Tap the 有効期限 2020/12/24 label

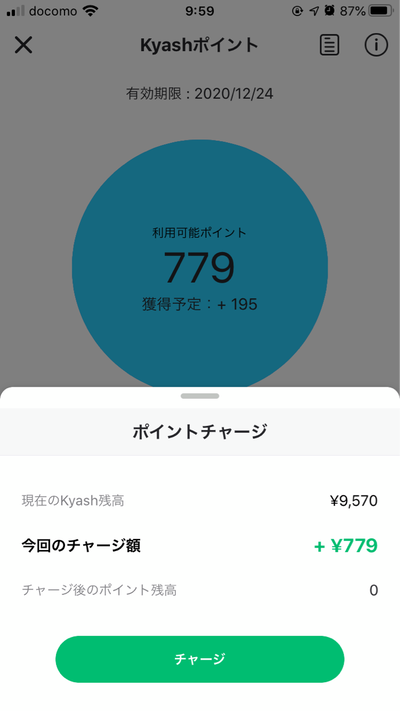(200, 94)
